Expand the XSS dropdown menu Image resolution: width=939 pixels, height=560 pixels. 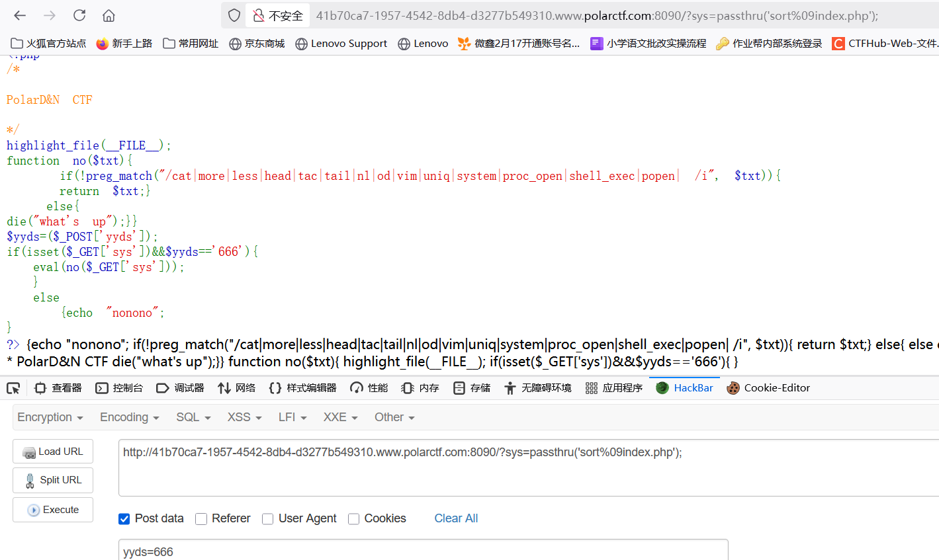pos(245,417)
